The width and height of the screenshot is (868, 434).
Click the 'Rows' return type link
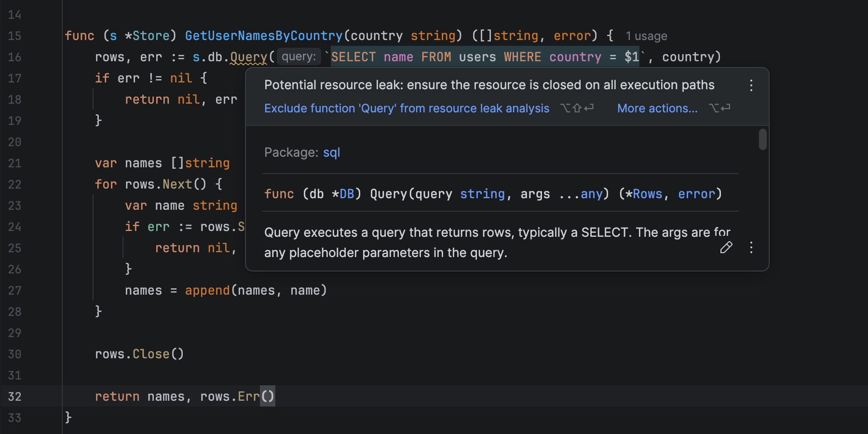point(647,194)
